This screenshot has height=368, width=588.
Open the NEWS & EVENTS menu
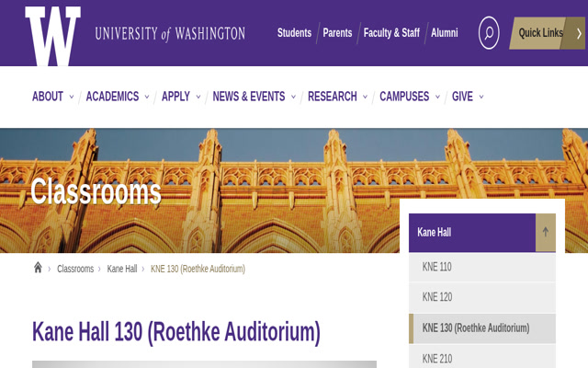(249, 97)
